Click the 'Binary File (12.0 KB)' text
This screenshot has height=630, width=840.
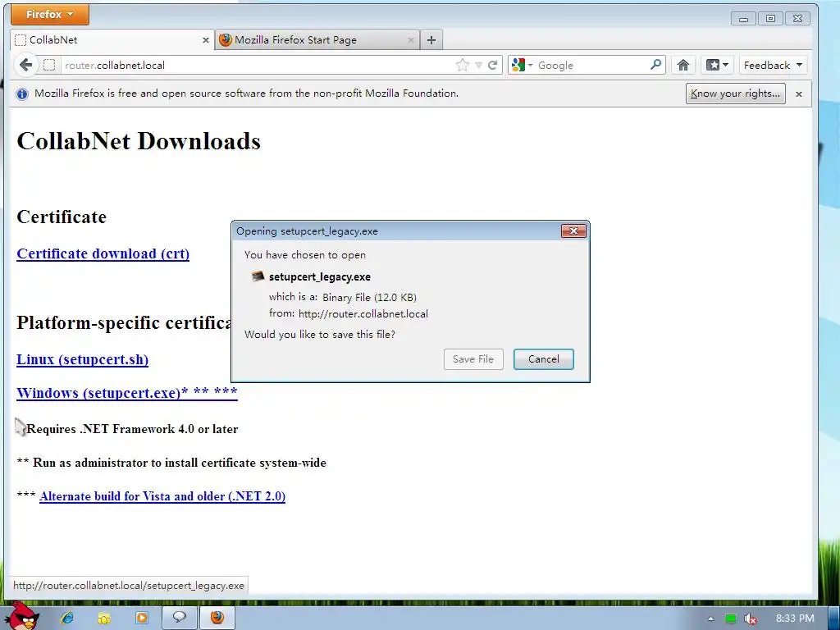(x=370, y=297)
